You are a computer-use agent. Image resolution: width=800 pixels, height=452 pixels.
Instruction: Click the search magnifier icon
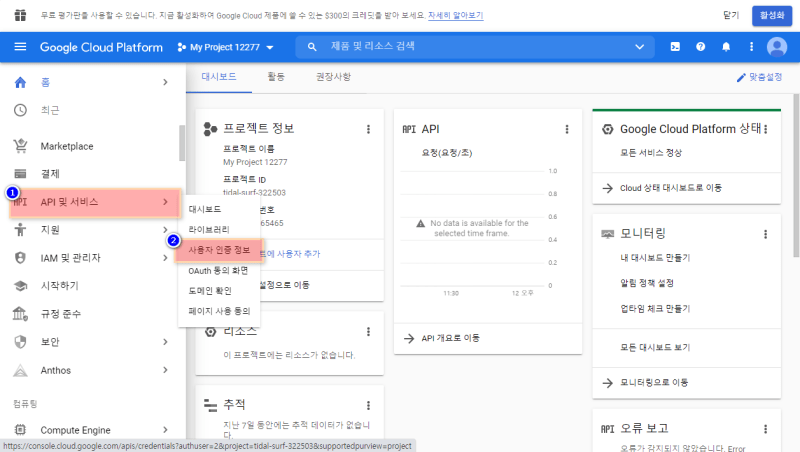[312, 47]
